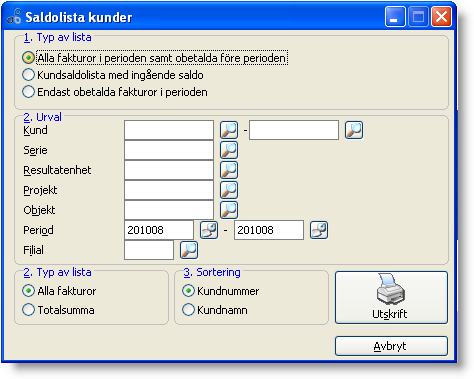Focus the Objekt input field
The height and width of the screenshot is (379, 474).
(169, 210)
